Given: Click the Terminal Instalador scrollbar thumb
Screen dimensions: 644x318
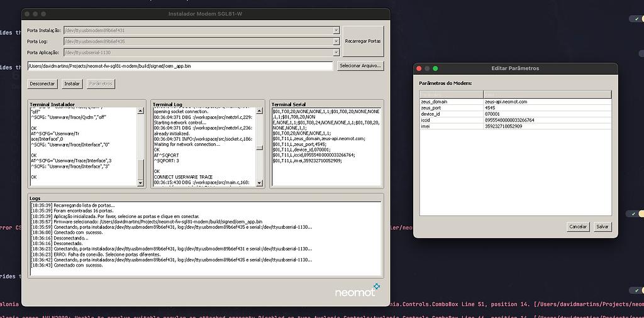Looking at the screenshot, I should [140, 168].
